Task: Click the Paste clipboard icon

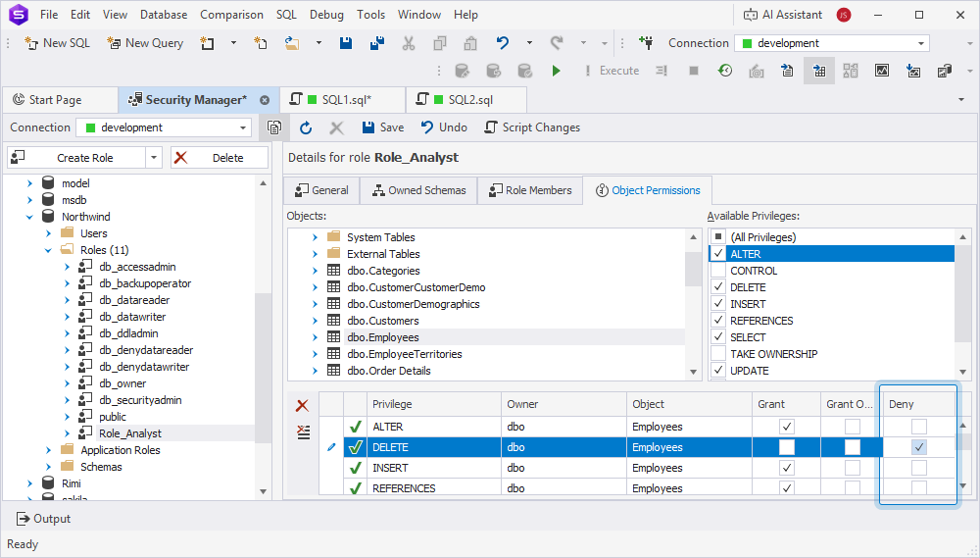Action: tap(470, 43)
